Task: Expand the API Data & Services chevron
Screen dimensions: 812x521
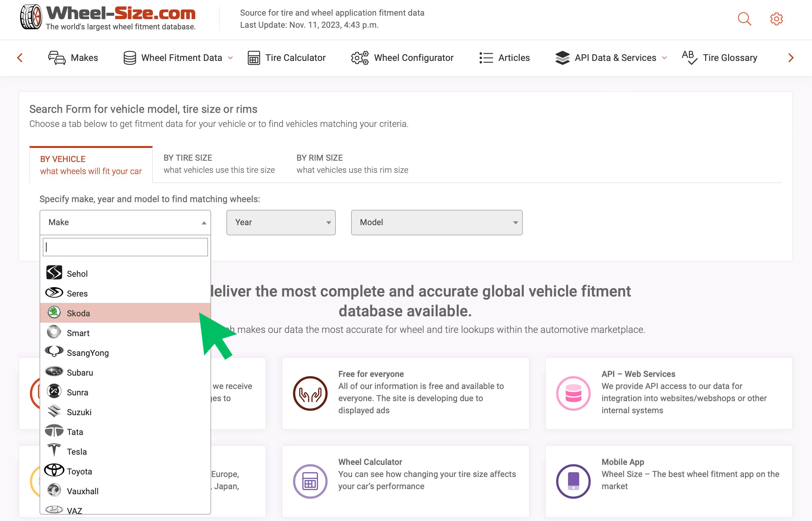Action: (x=664, y=58)
